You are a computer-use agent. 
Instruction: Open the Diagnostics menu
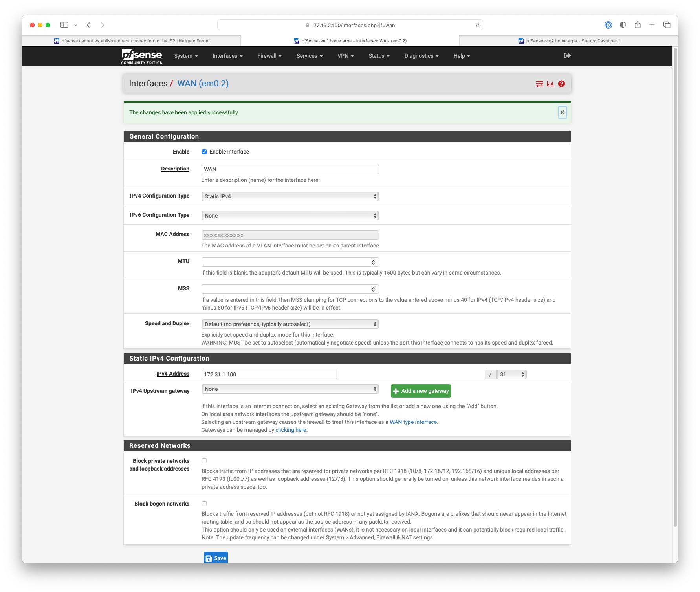click(421, 56)
